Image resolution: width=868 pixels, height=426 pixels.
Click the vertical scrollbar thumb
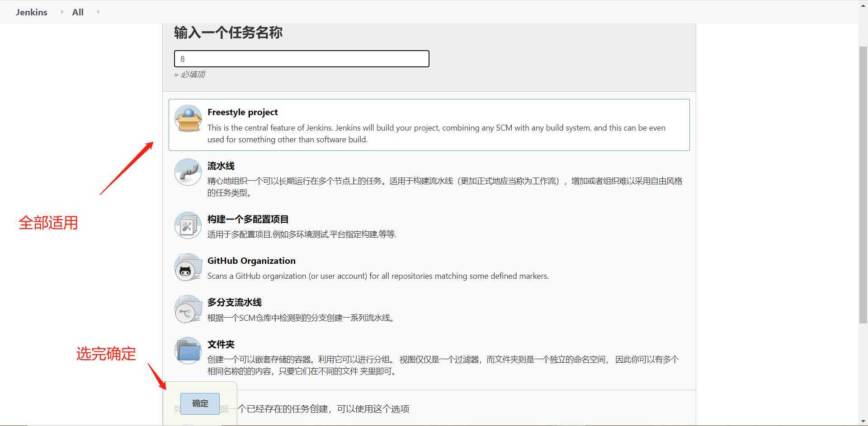coord(863,184)
